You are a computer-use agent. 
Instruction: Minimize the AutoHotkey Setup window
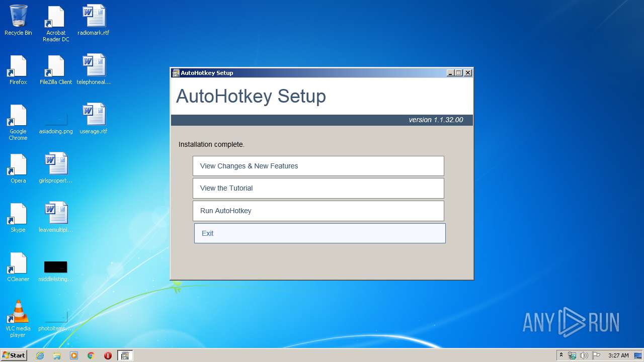450,73
